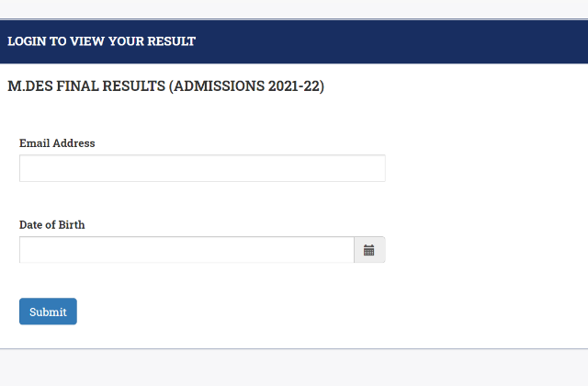Click Submit to view your result
This screenshot has width=588, height=386.
click(48, 312)
